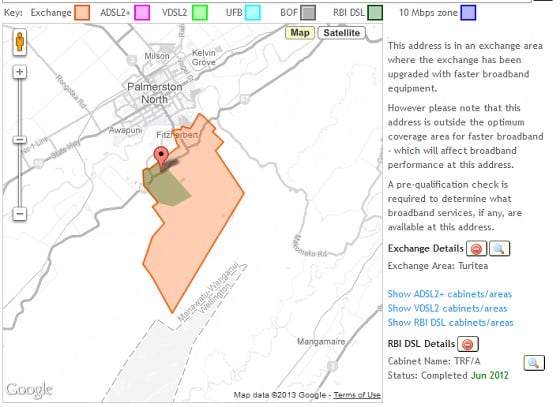Zoom in with the plus button

[x=20, y=72]
